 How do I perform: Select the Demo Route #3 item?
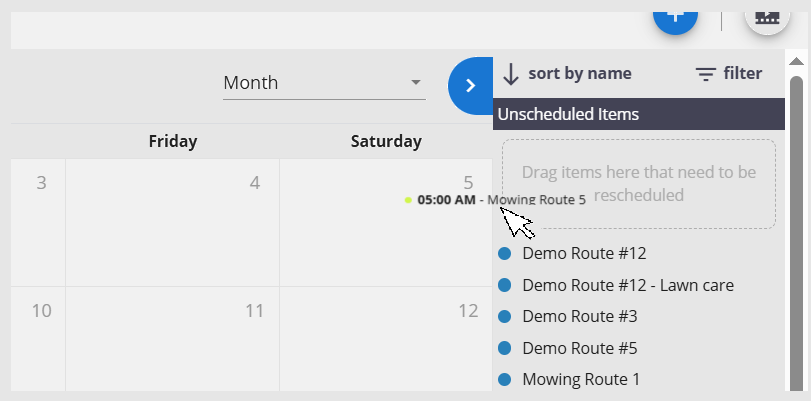tap(580, 316)
